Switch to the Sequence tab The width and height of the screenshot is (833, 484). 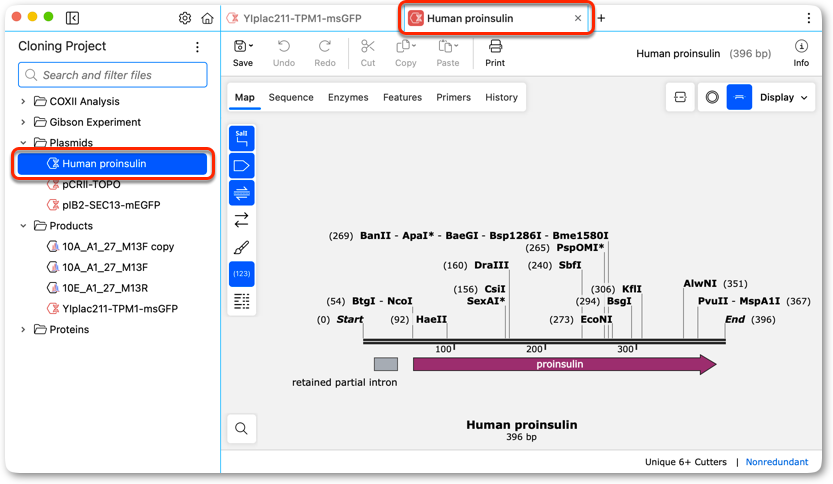pyautogui.click(x=291, y=97)
